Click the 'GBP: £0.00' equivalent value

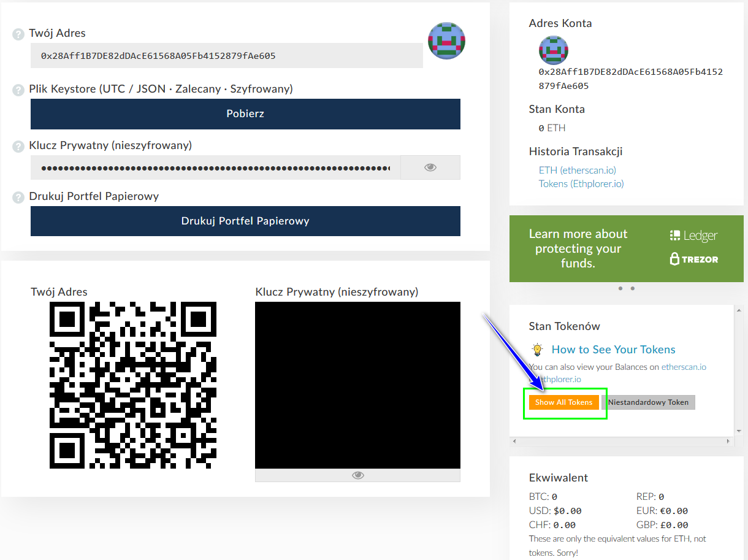pos(662,524)
